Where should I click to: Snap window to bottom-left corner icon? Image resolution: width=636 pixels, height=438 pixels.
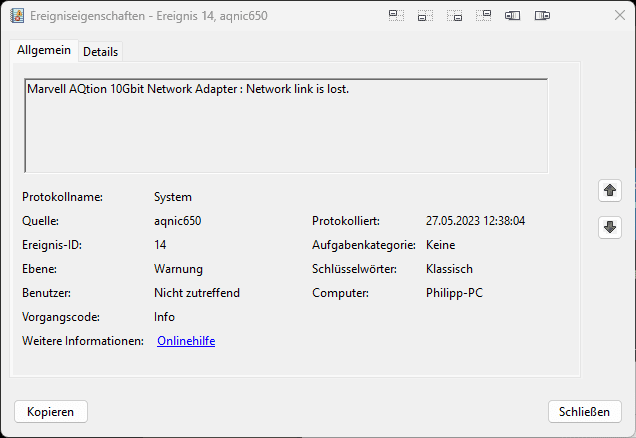pos(425,16)
